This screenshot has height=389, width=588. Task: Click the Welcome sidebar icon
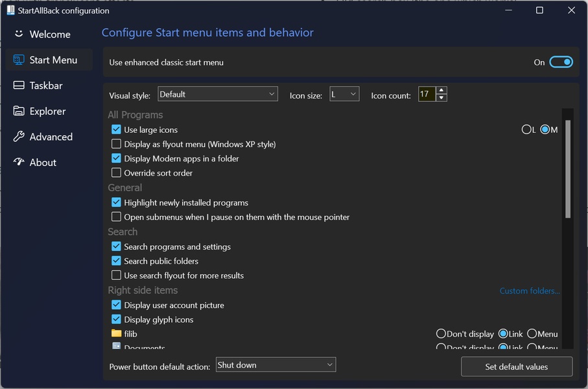pyautogui.click(x=18, y=34)
